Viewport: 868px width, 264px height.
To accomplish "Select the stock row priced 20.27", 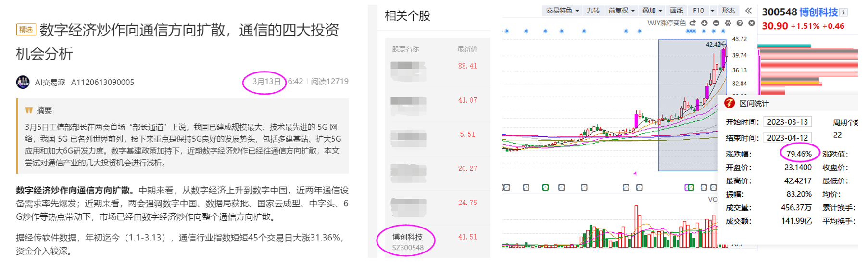I will [x=437, y=173].
